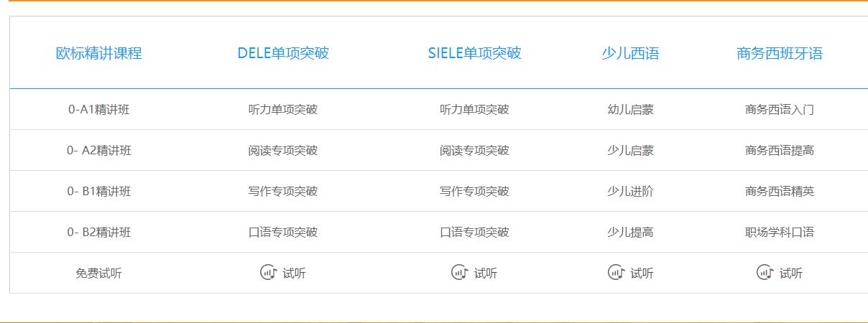Open the 0- B2精讲班 course
Screen dimensions: 868x323
pyautogui.click(x=99, y=232)
